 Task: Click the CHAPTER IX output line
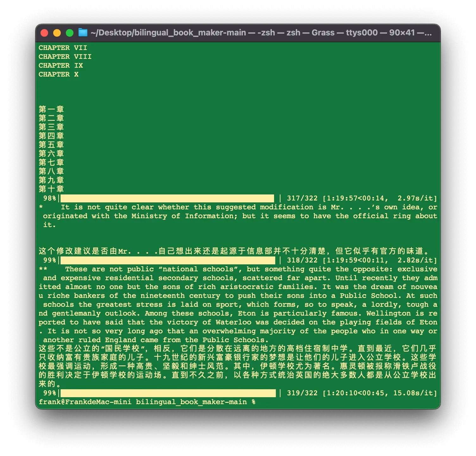60,65
